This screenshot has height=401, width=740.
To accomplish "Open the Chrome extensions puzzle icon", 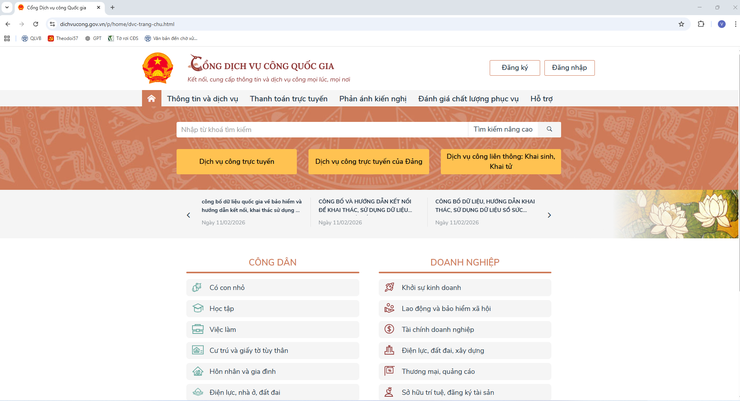I will [x=700, y=24].
